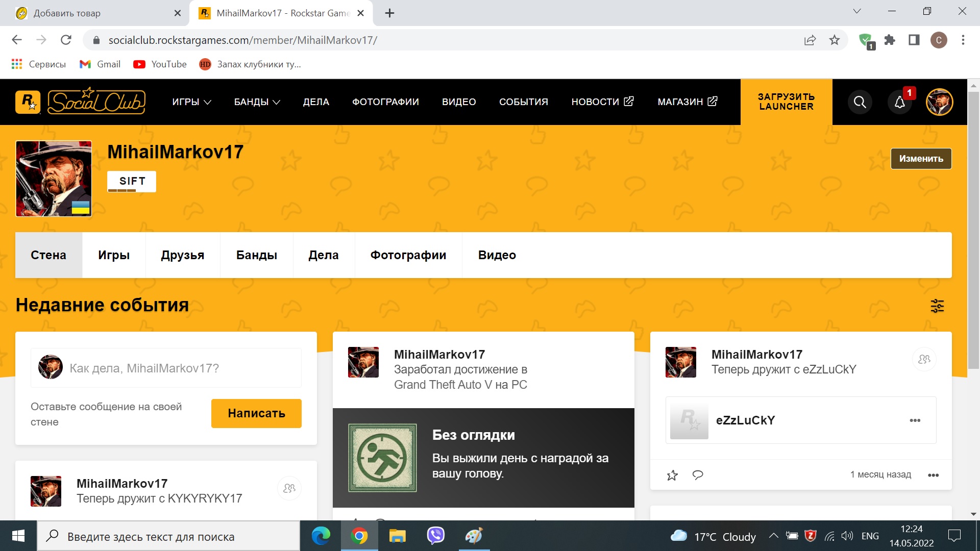Open the Chrome profile C avatar
980x551 pixels.
coord(939,40)
